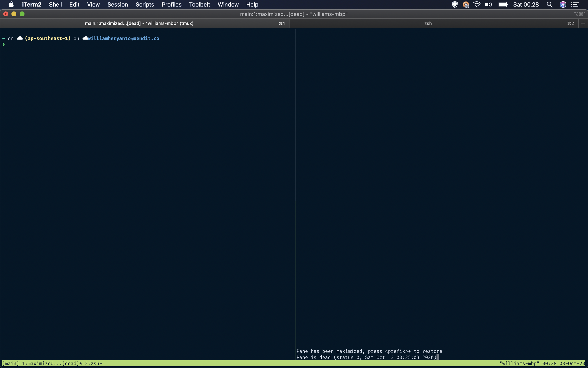
Task: Click the green prompt arrow in left pane
Action: tap(3, 44)
